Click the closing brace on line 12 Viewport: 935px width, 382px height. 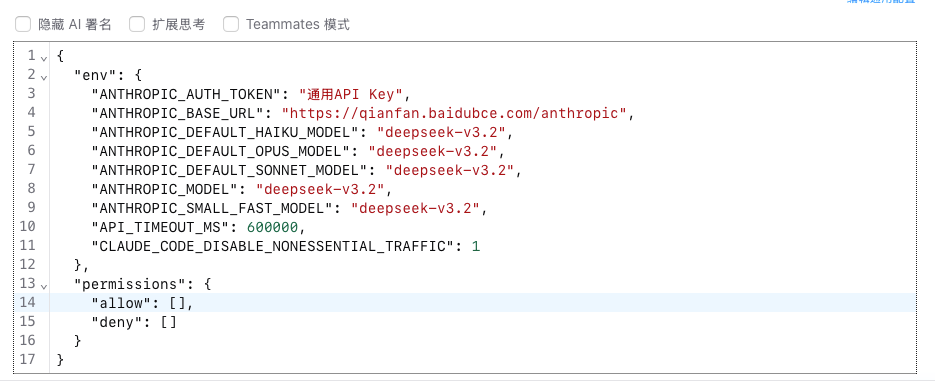pos(78,265)
